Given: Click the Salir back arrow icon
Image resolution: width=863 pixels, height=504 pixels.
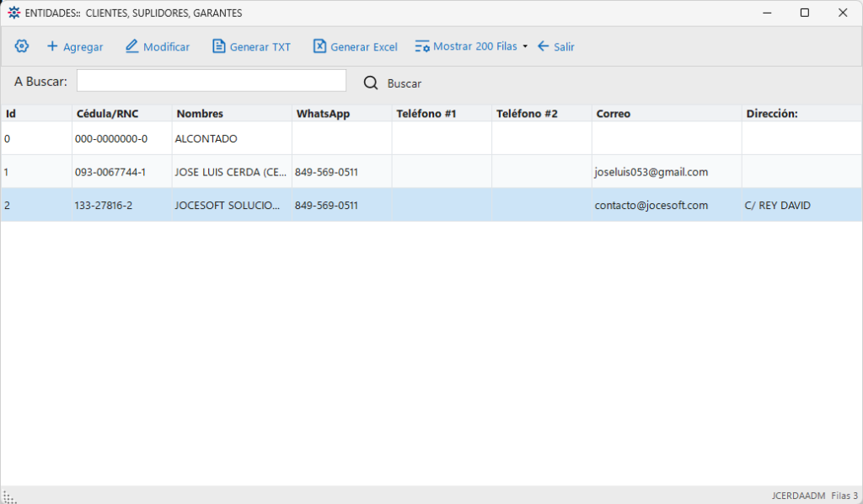Looking at the screenshot, I should [544, 46].
